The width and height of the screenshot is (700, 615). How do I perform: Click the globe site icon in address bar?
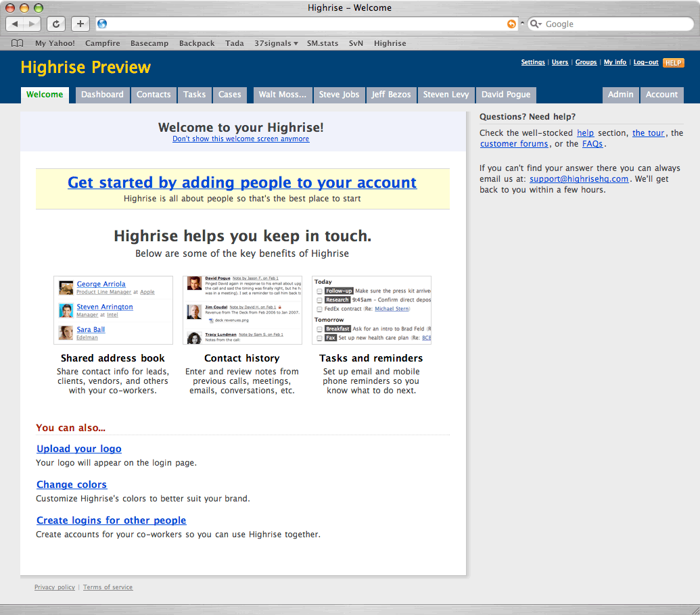click(102, 24)
